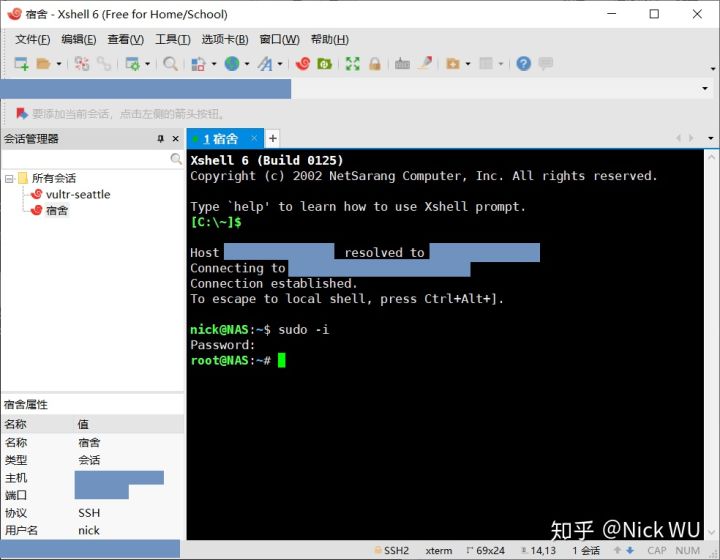Toggle full screen mode icon
The width and height of the screenshot is (720, 560).
pos(353,64)
